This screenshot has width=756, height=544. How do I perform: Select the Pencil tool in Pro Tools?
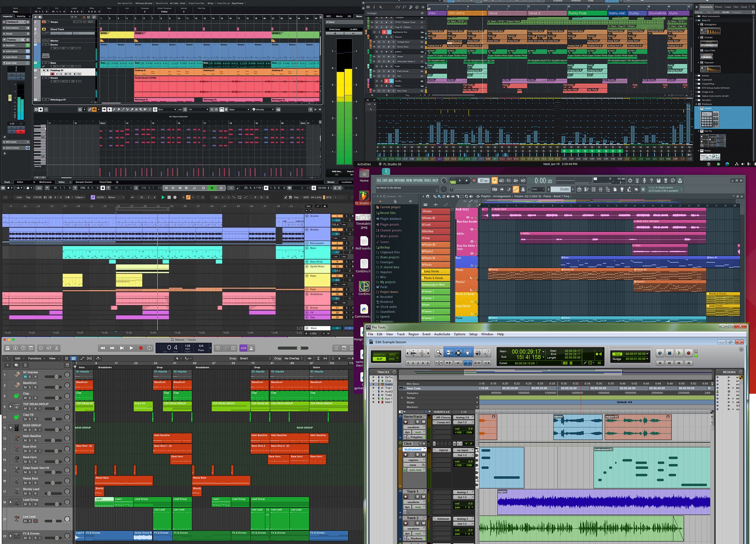tap(487, 353)
